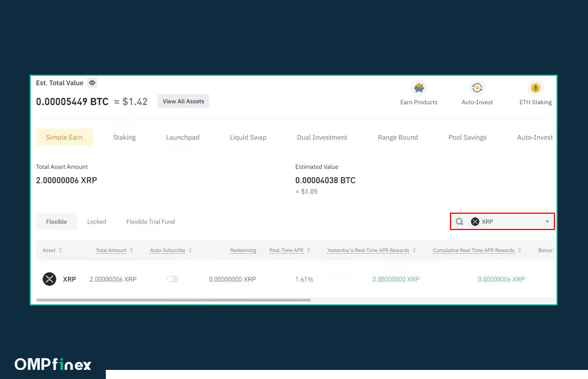Viewport: 588px width, 379px height.
Task: Click the View All Assets button
Action: point(183,101)
